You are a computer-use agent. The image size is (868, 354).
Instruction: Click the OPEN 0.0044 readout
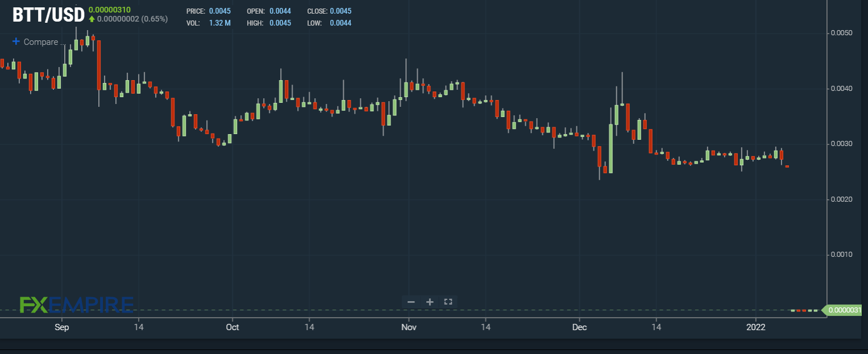269,11
